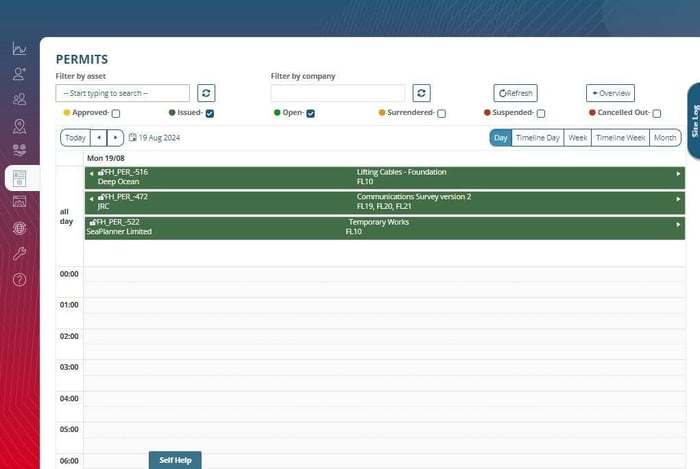
Task: Open the crew-at-sea sidebar icon
Action: 19,150
